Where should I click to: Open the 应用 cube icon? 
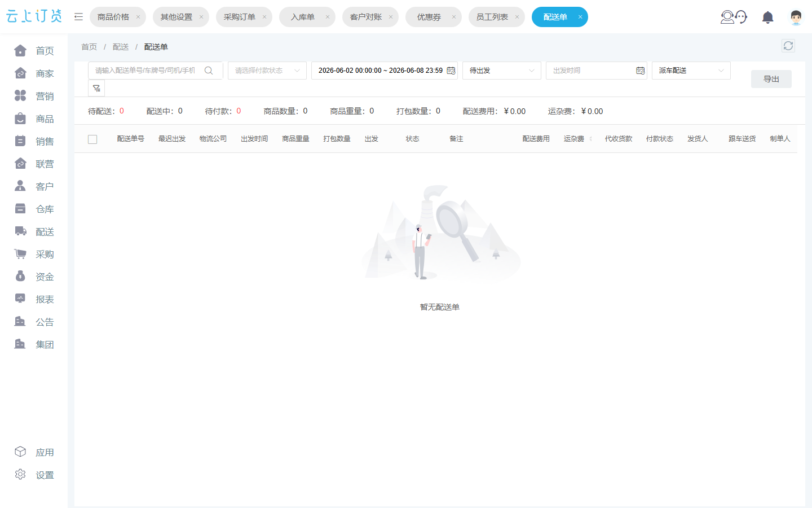pyautogui.click(x=20, y=452)
